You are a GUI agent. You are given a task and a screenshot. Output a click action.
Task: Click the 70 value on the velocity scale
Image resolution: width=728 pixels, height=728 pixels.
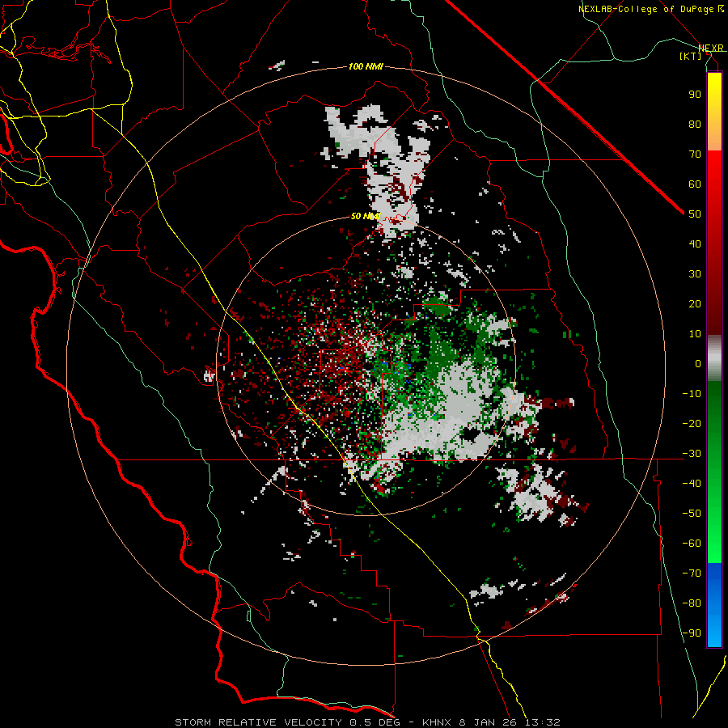[x=695, y=154]
